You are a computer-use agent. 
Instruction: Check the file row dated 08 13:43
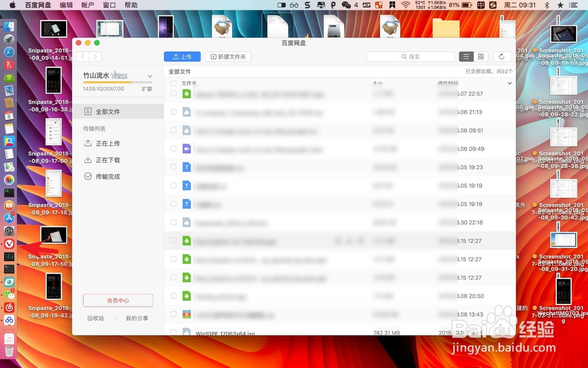tap(173, 314)
